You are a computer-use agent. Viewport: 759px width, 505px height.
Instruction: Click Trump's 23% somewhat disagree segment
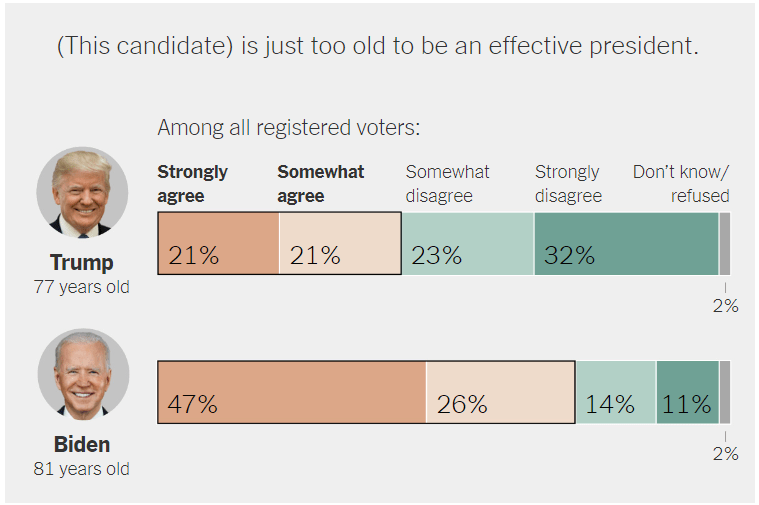tap(467, 243)
